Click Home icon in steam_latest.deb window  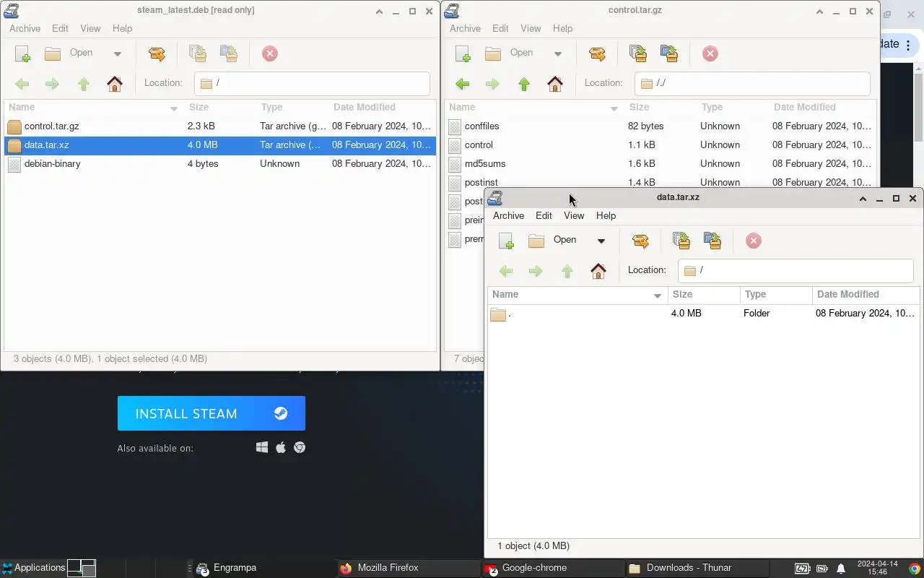coord(114,84)
